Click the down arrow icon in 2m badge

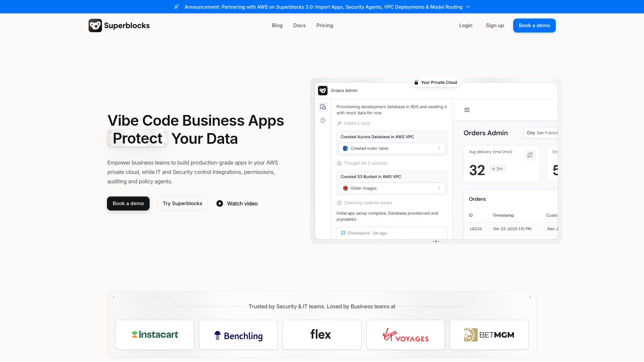click(x=493, y=169)
